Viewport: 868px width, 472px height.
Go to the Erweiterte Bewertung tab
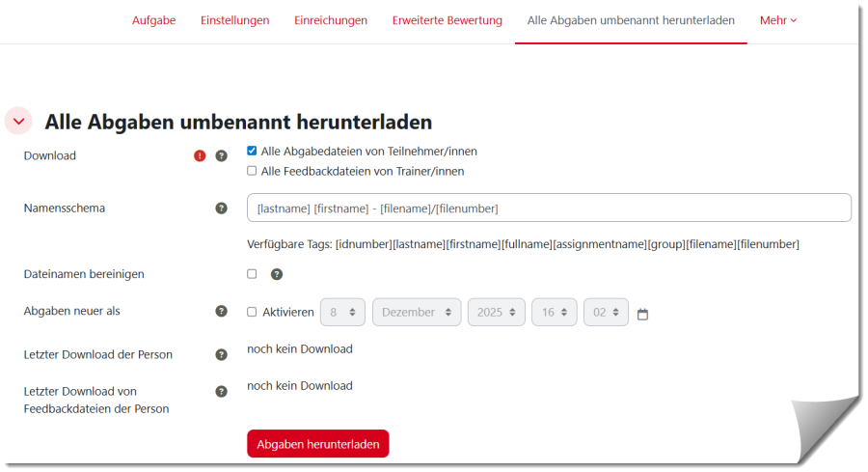pyautogui.click(x=447, y=20)
